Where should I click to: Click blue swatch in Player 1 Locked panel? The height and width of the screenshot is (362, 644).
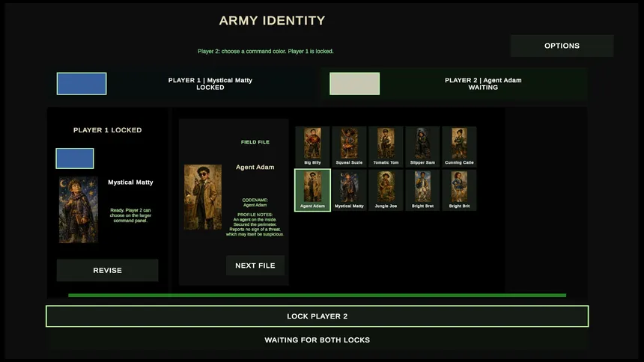point(75,159)
